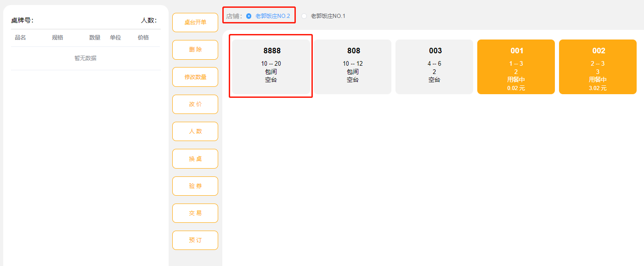
Task: Click the 单位 column header
Action: coord(115,38)
